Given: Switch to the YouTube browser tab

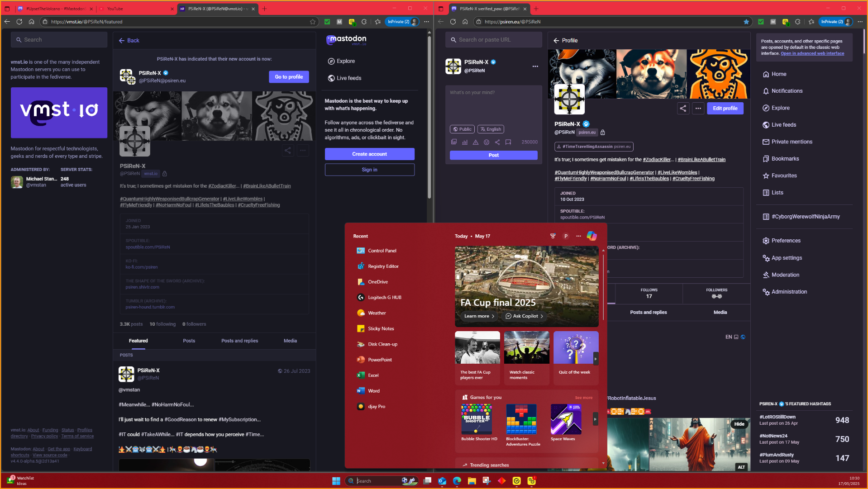Looking at the screenshot, I should (x=136, y=9).
